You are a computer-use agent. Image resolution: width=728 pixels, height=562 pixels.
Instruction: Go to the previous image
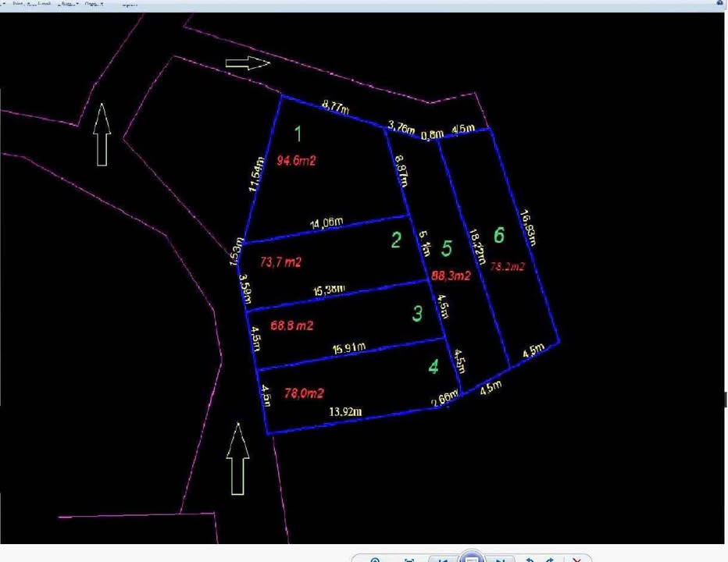point(442,559)
